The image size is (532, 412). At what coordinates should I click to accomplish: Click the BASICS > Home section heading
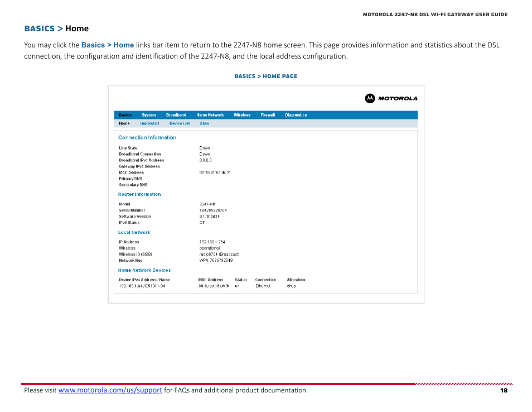point(56,28)
